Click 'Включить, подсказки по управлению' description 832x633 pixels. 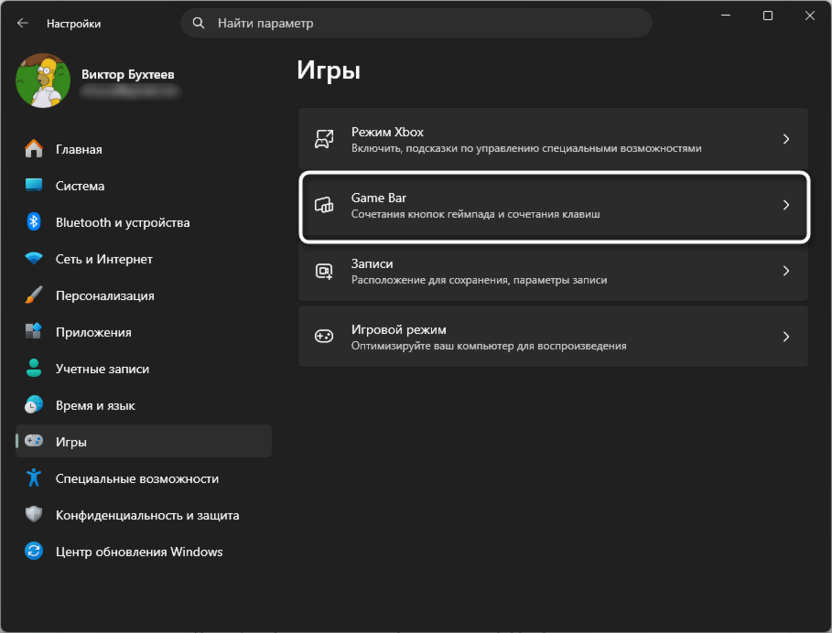point(526,148)
